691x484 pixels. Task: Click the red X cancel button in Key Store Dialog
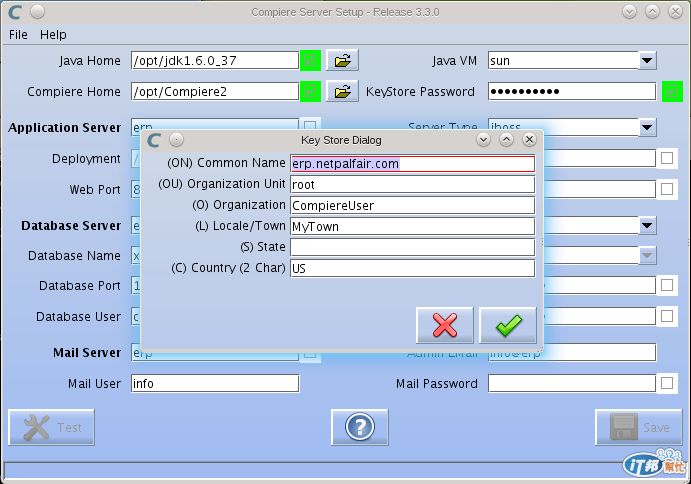tap(445, 325)
